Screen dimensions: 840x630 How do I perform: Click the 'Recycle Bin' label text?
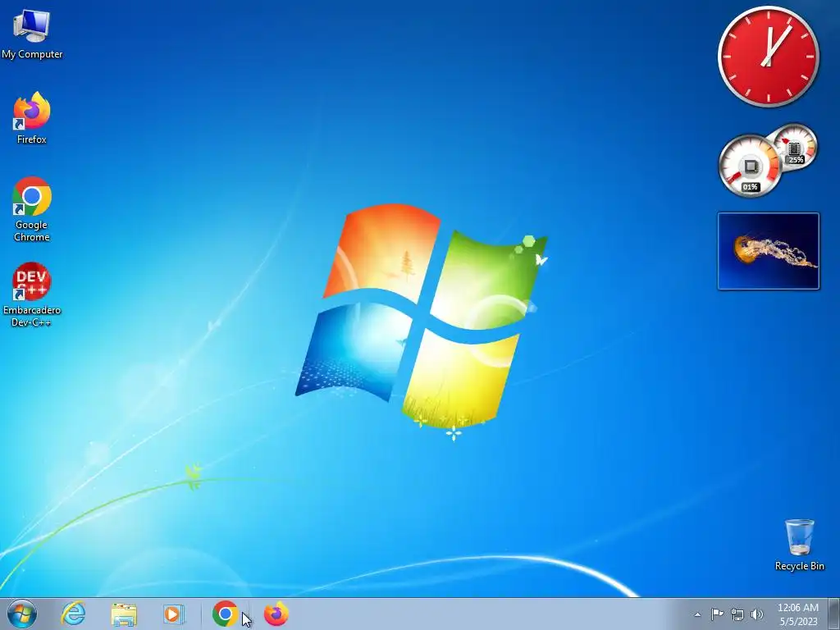tap(799, 566)
